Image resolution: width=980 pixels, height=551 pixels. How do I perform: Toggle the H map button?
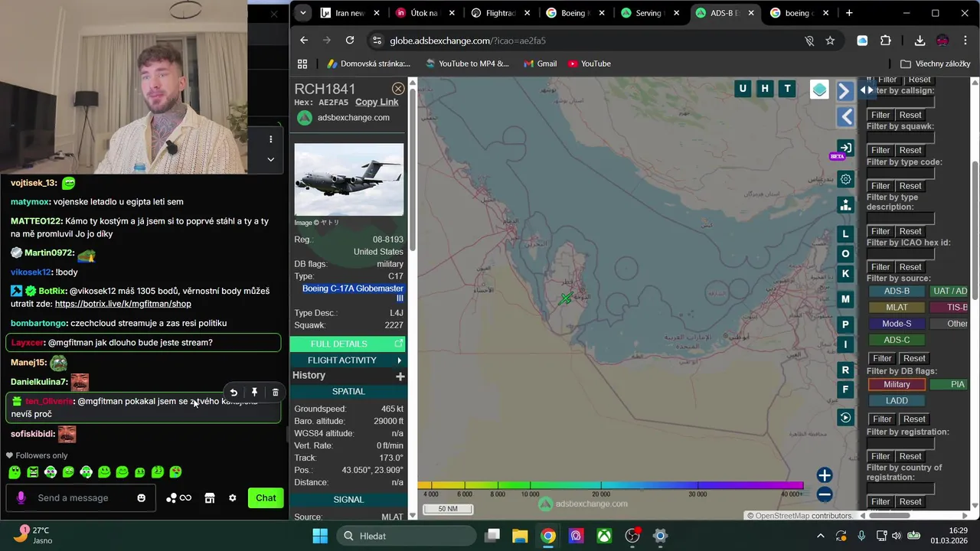coord(764,89)
